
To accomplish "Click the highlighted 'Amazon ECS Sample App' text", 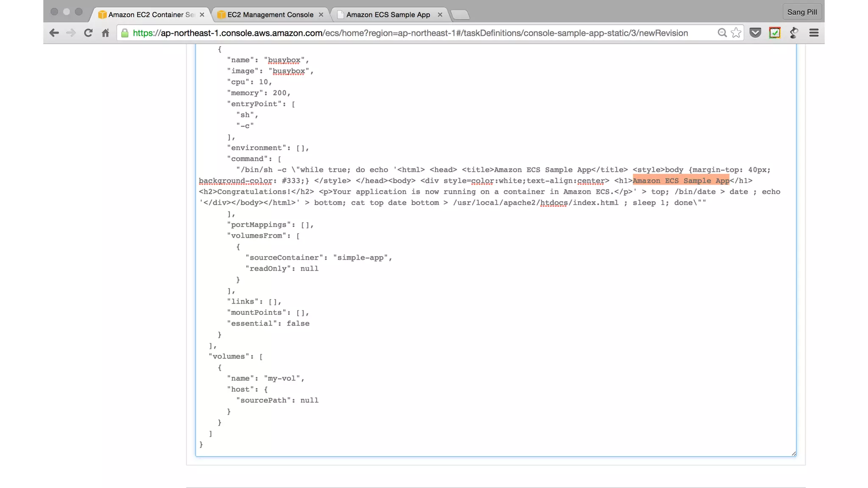I will pyautogui.click(x=681, y=181).
